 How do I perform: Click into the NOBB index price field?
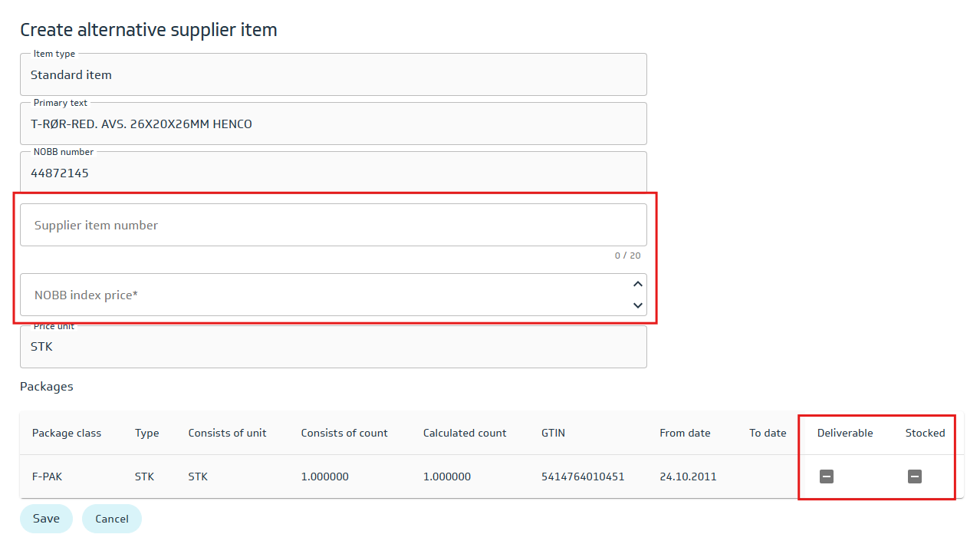pos(322,295)
